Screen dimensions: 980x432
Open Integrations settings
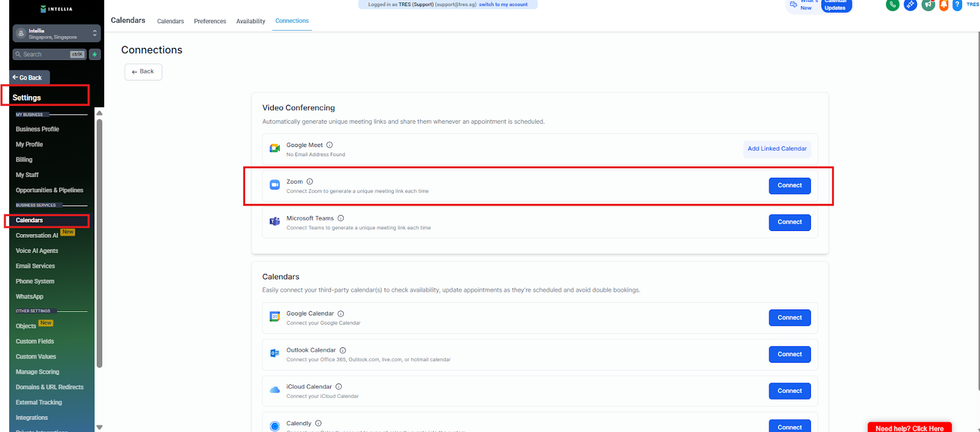(32, 419)
